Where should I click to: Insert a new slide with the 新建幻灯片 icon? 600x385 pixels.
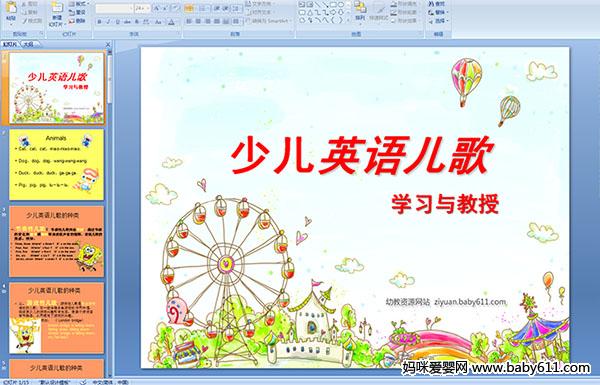(57, 8)
